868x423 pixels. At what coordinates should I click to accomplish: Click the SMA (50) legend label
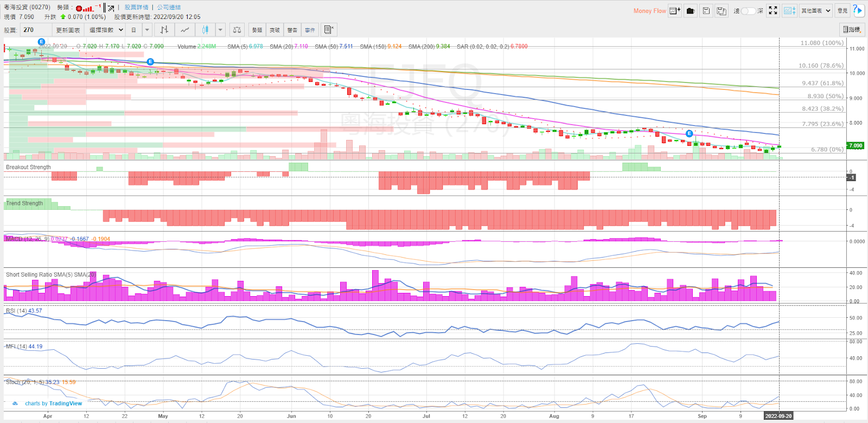pos(326,47)
